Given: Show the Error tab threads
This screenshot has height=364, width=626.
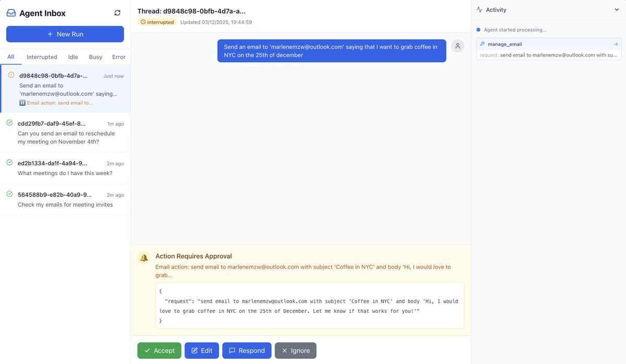Looking at the screenshot, I should tap(119, 57).
